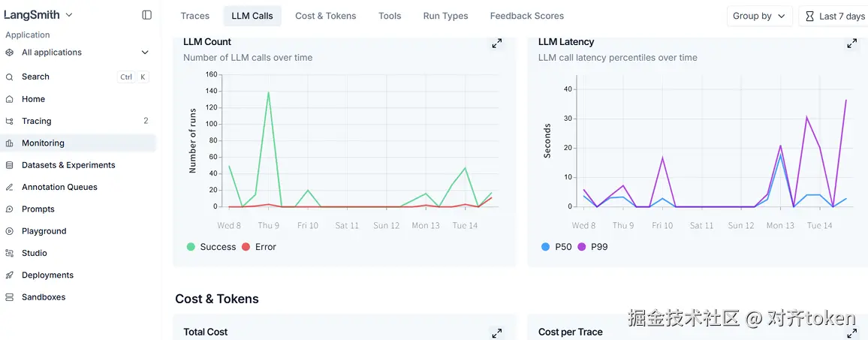Expand the Cost per Trace chart fullscreen
This screenshot has height=340, width=868.
pyautogui.click(x=852, y=332)
